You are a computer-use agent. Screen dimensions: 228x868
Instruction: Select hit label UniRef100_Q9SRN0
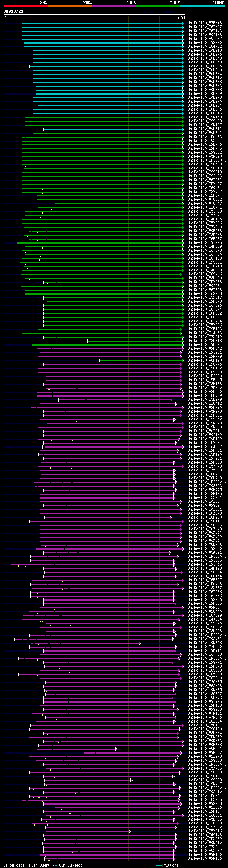(204, 43)
